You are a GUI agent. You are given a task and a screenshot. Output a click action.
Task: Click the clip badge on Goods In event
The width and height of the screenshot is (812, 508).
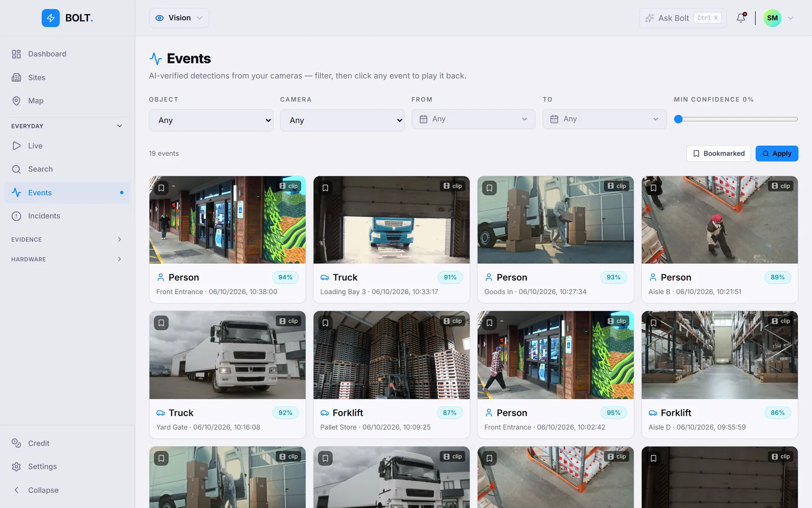click(x=617, y=186)
